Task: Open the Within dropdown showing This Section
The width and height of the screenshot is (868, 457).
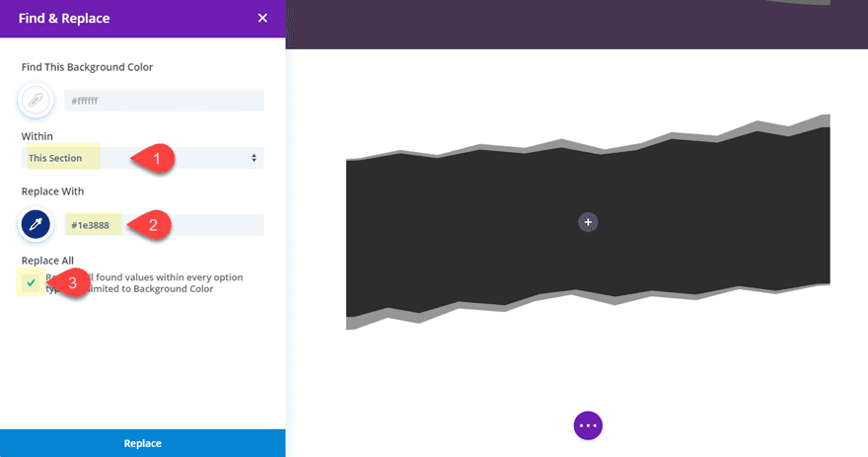Action: pos(142,158)
